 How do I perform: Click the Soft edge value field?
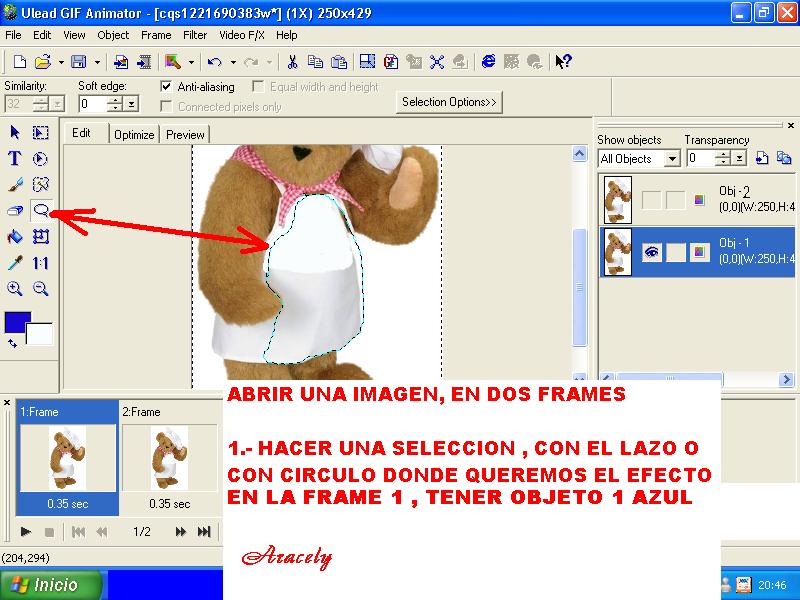click(x=93, y=104)
